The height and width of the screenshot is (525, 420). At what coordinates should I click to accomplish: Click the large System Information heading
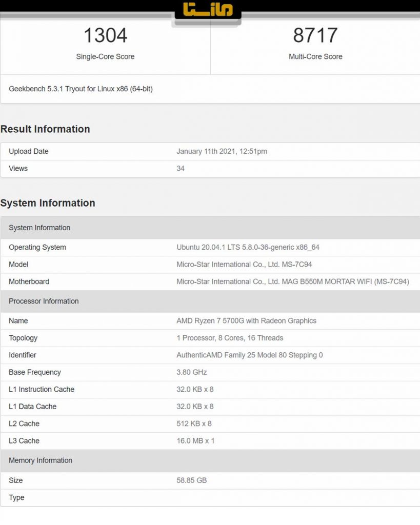pyautogui.click(x=48, y=203)
